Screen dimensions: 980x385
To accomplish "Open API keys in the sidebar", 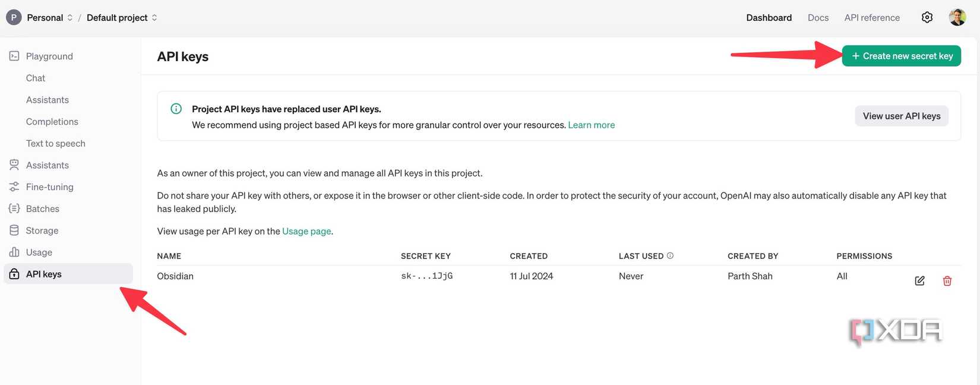I will tap(68, 274).
